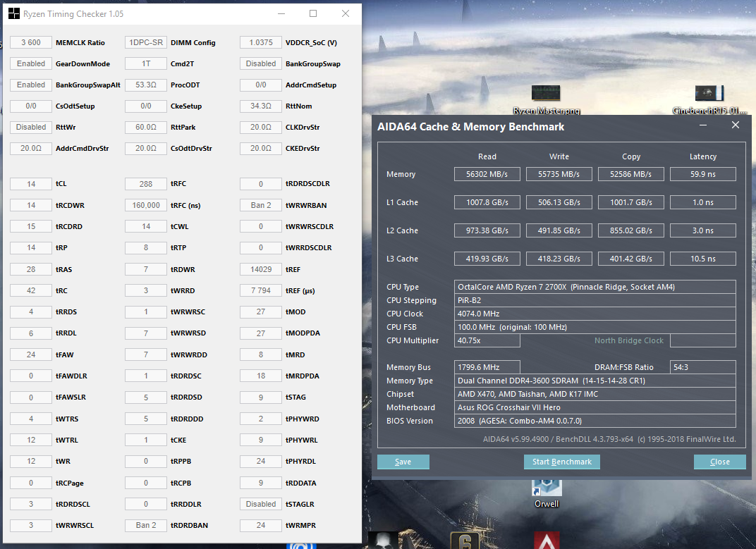756x549 pixels.
Task: Click the Ryzen Timing Checker title icon
Action: coord(14,14)
